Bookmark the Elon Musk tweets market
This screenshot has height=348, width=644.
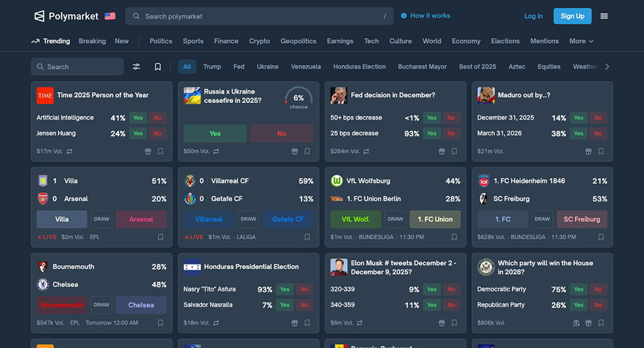(x=454, y=322)
